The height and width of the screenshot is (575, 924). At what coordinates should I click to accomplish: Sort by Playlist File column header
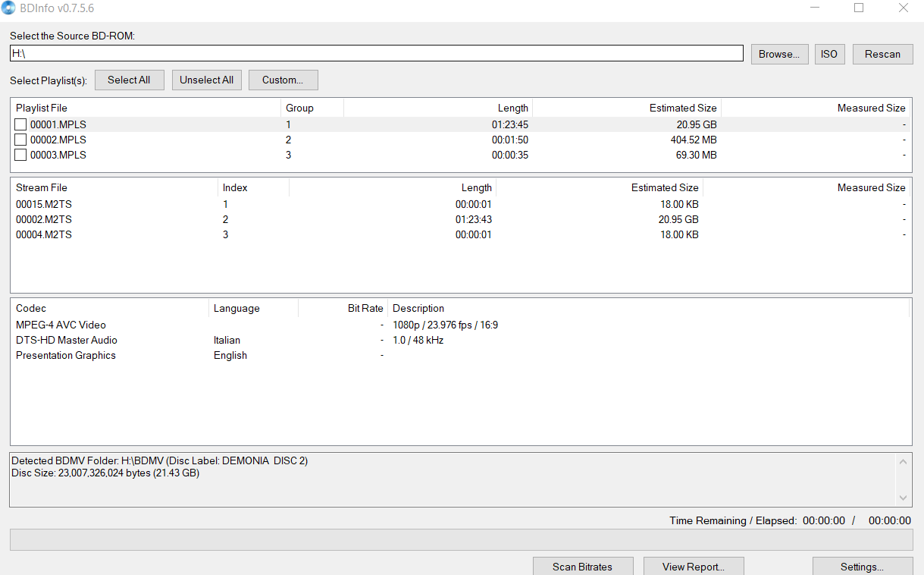point(146,108)
